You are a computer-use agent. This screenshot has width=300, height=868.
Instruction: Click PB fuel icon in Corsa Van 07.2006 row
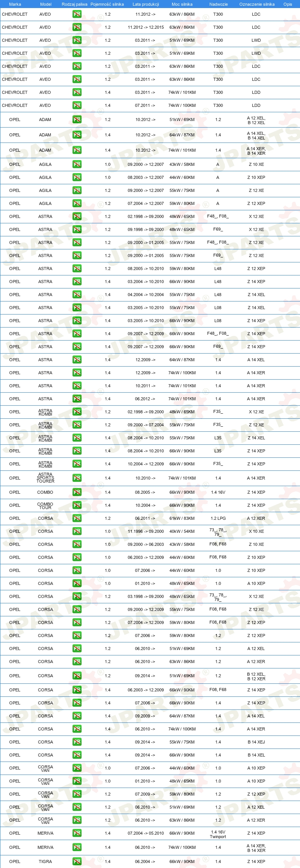77,768
